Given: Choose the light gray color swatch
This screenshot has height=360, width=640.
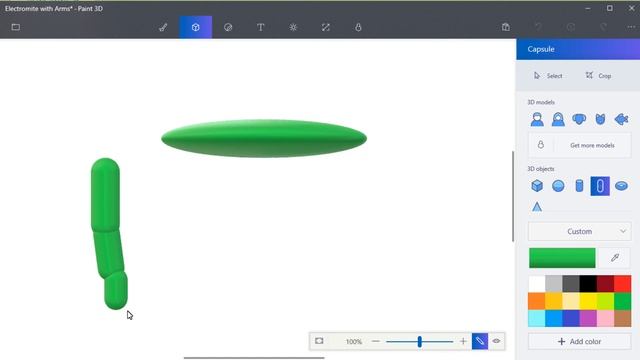Looking at the screenshot, I should 554,284.
